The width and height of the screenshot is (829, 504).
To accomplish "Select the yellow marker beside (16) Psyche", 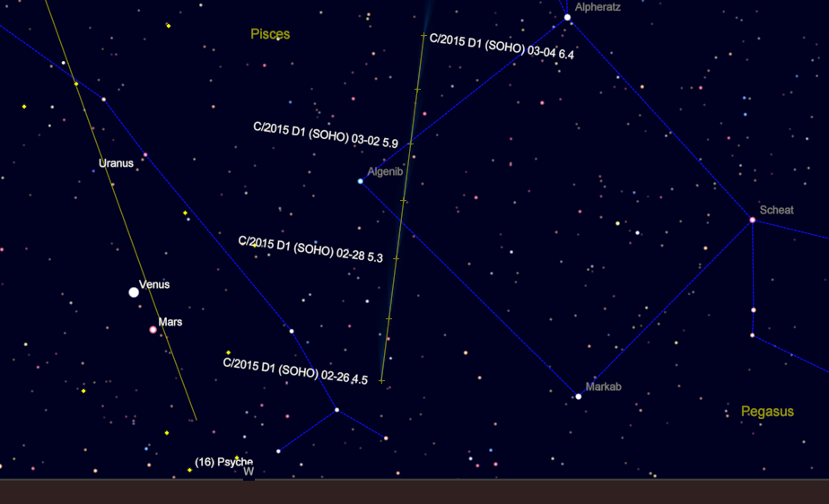I will point(189,470).
